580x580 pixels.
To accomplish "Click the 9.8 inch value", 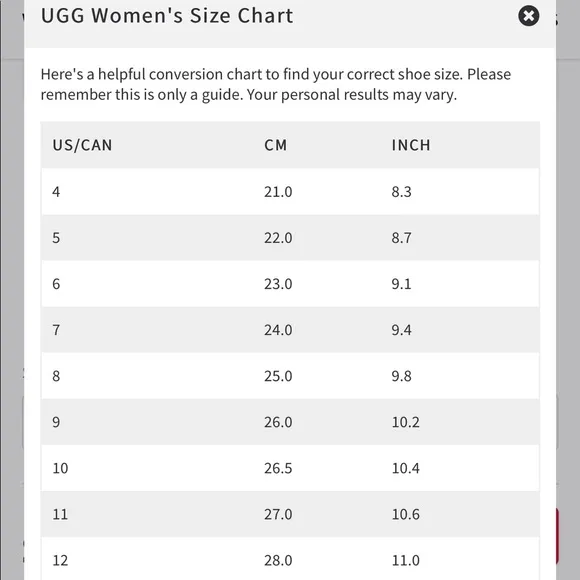I will [x=402, y=376].
